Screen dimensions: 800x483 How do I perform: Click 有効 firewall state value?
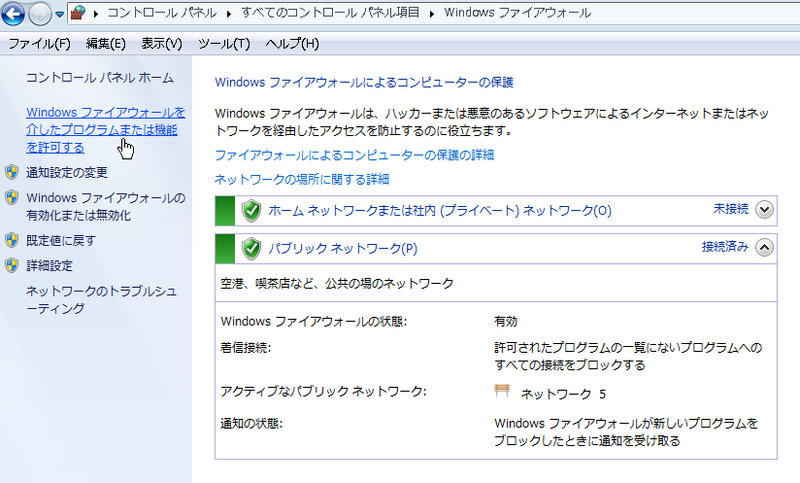tap(506, 322)
